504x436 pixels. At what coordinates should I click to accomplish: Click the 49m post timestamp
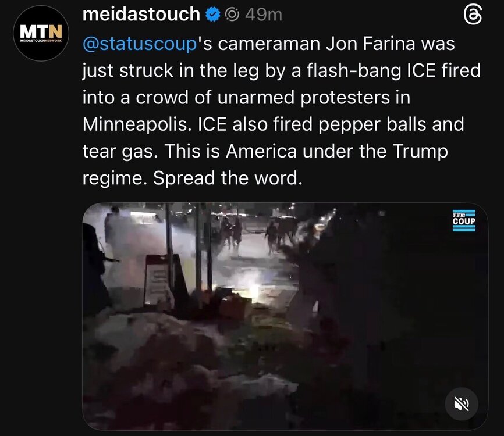[x=264, y=15]
